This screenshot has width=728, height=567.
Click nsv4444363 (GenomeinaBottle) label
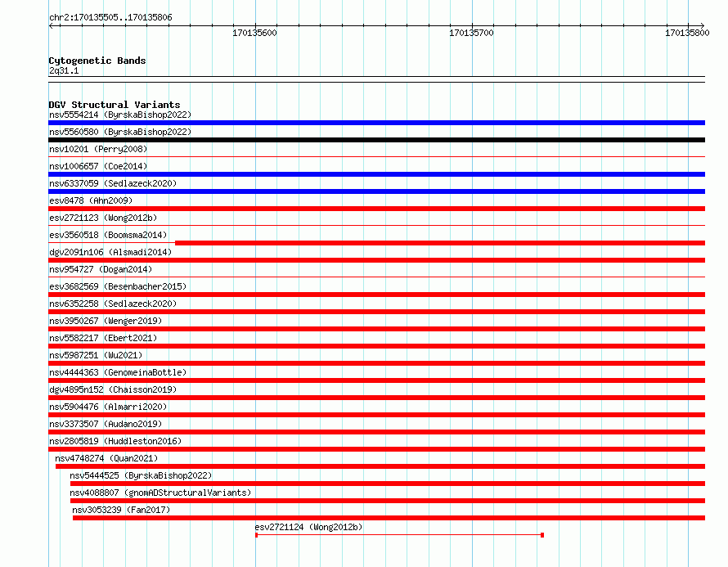click(x=118, y=372)
